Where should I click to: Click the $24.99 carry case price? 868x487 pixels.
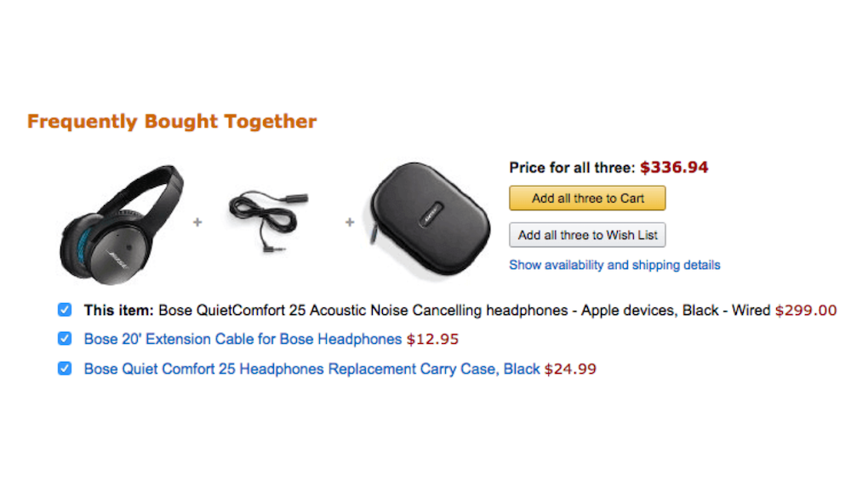pyautogui.click(x=570, y=370)
